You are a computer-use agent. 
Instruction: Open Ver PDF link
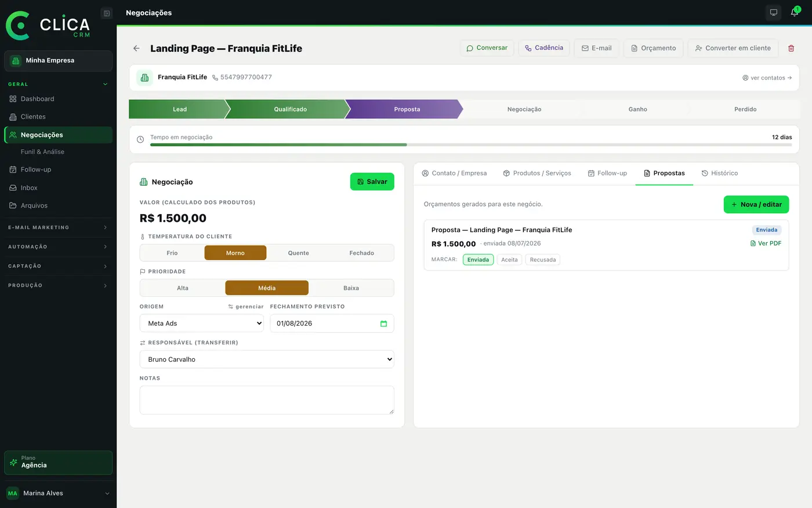point(766,243)
